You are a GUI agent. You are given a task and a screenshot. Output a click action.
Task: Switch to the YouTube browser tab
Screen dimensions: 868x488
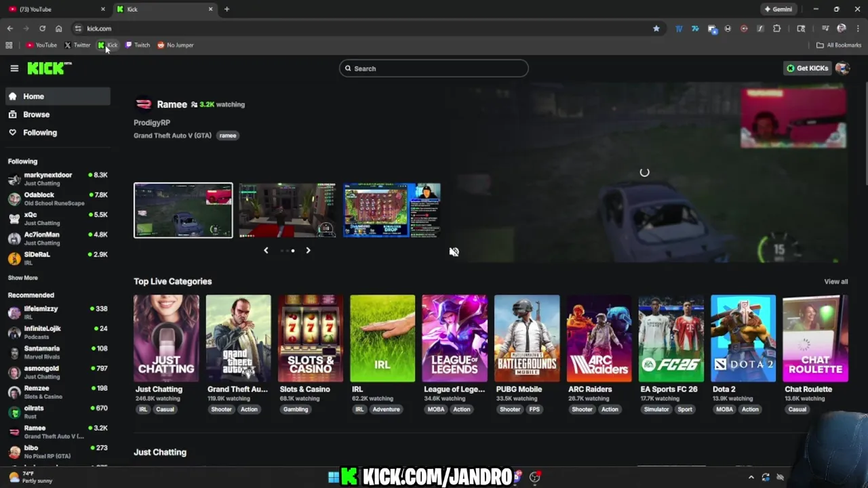tap(54, 9)
